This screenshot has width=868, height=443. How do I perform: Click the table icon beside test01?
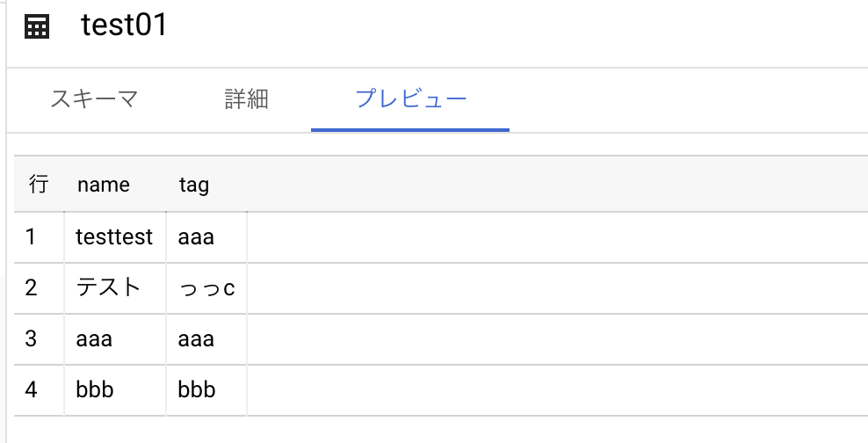pos(37,27)
